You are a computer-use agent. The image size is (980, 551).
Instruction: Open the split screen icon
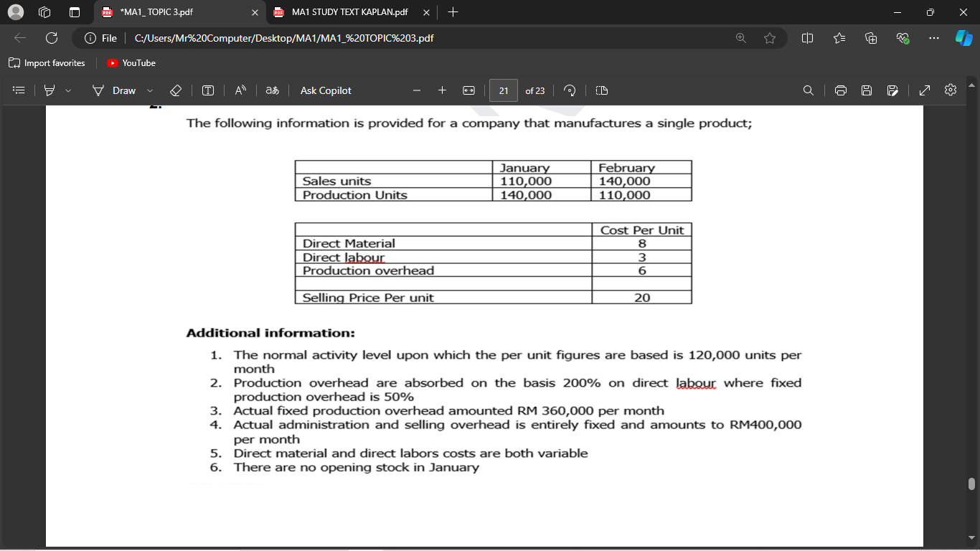(807, 38)
